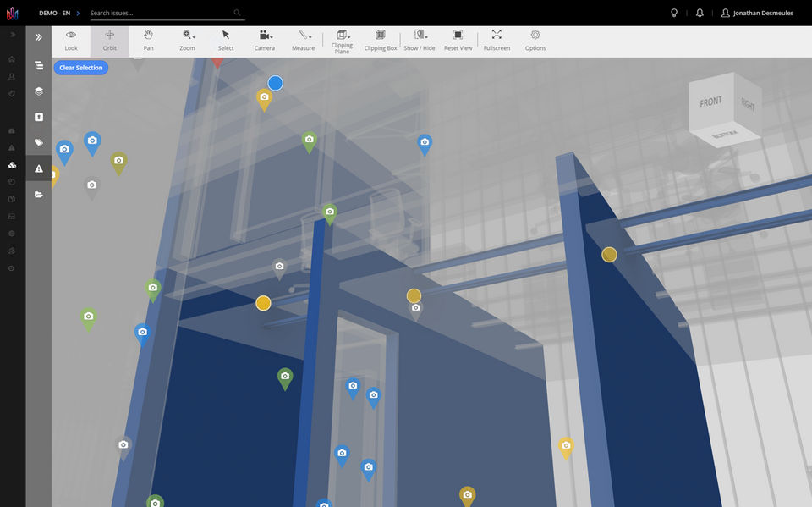Click the RIGHT face of view cube
The height and width of the screenshot is (507, 812).
[748, 105]
